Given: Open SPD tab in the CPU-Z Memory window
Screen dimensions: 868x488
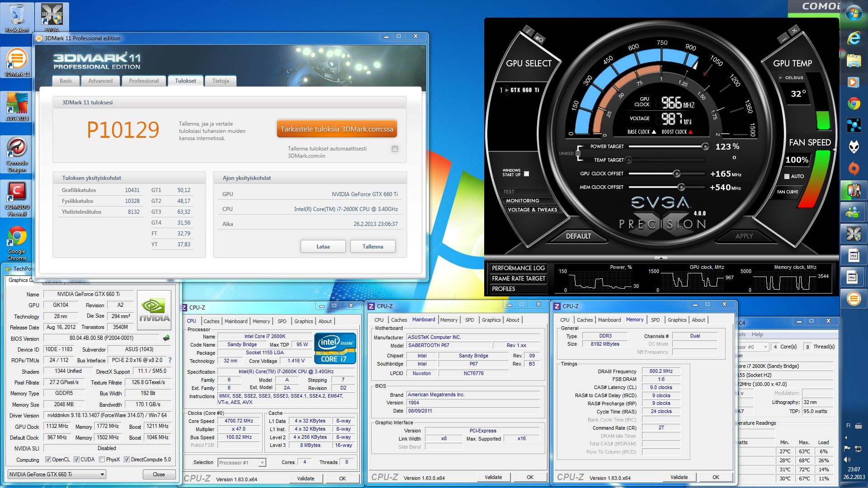Looking at the screenshot, I should coord(655,320).
